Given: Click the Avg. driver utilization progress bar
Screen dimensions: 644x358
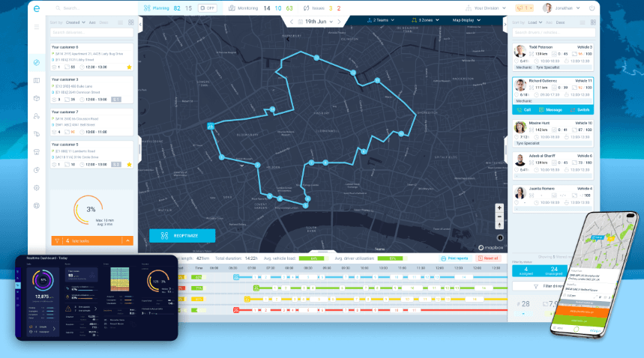Looking at the screenshot, I should point(392,258).
